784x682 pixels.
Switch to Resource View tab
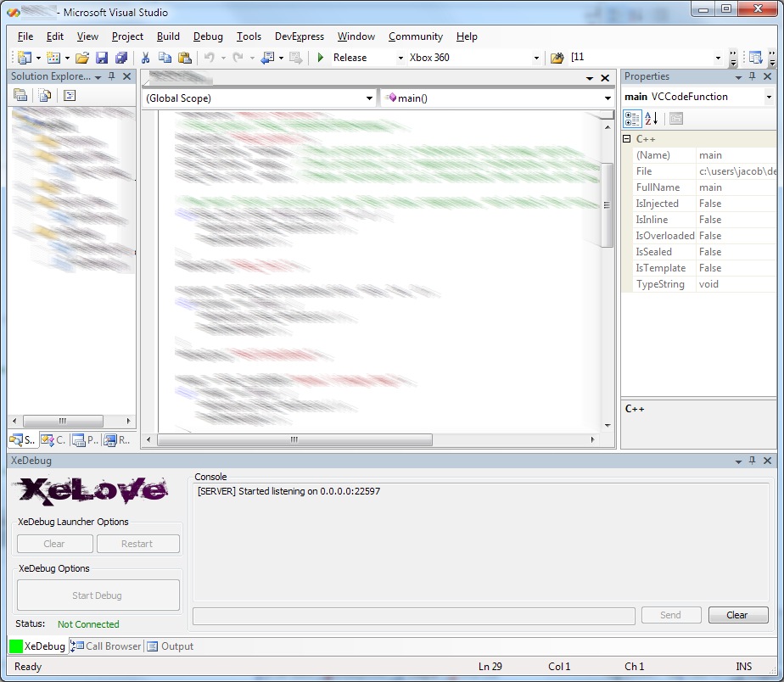click(x=117, y=440)
